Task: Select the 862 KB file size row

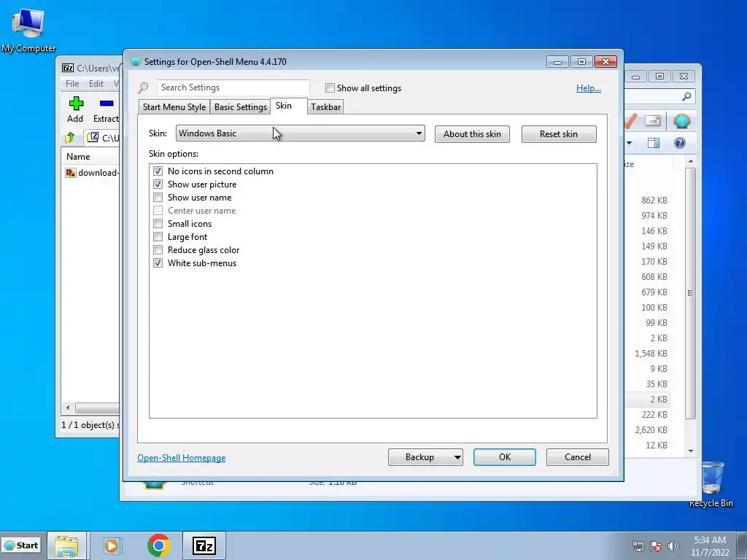Action: (x=654, y=201)
